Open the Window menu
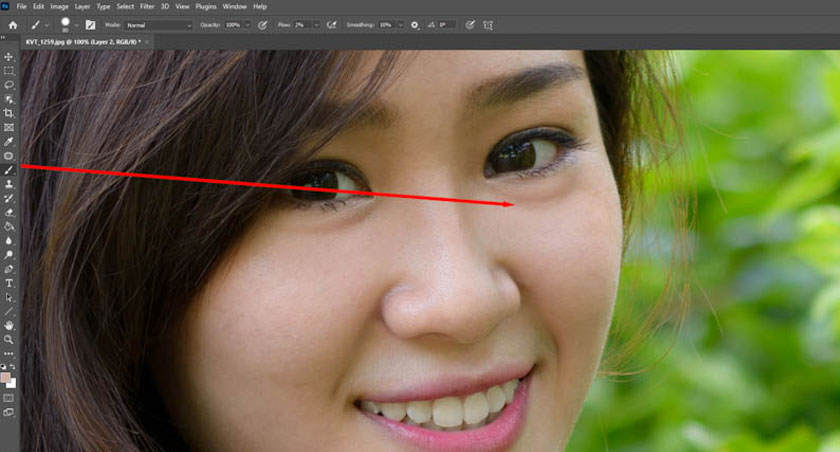840x452 pixels. tap(235, 6)
